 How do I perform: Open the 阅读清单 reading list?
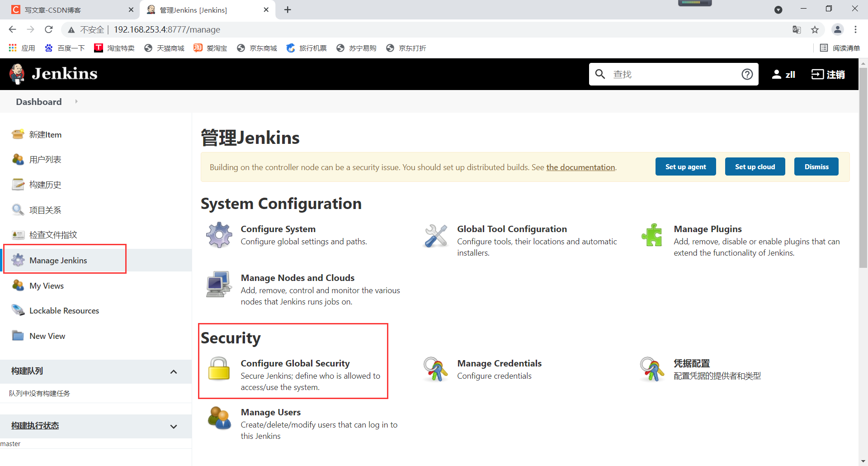840,48
